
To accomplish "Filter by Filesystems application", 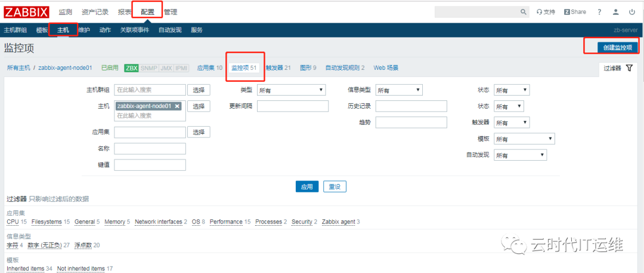I will pyautogui.click(x=47, y=222).
